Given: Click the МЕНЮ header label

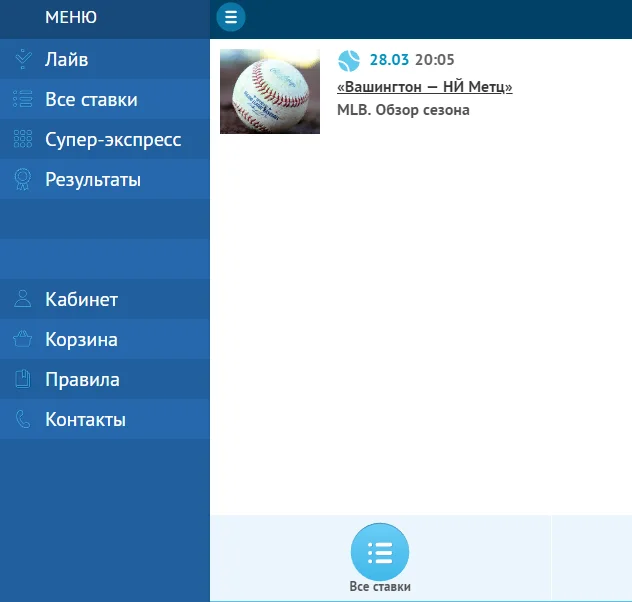Looking at the screenshot, I should [x=71, y=17].
